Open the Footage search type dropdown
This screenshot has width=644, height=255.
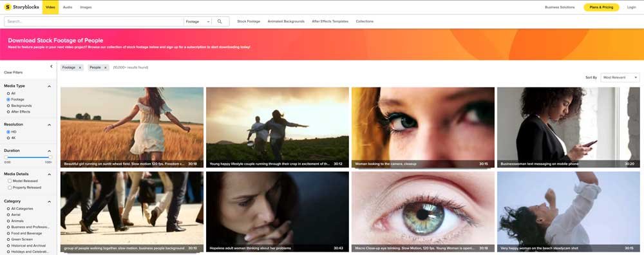(198, 21)
